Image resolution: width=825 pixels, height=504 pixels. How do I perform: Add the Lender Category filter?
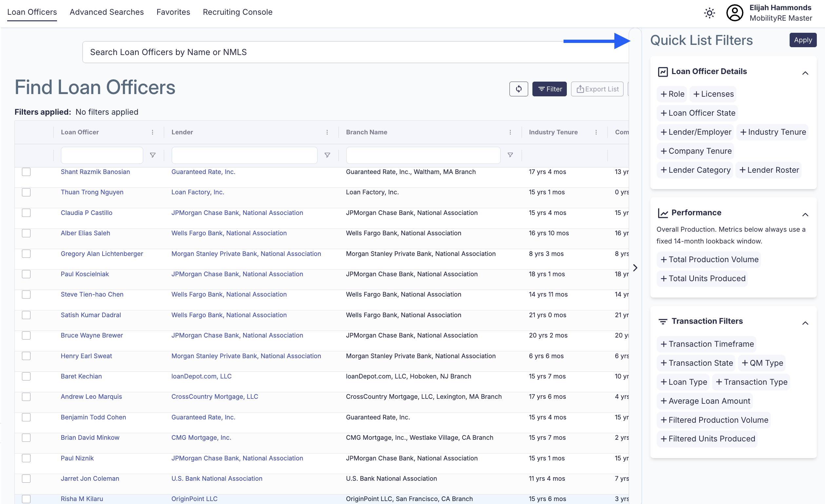(695, 170)
